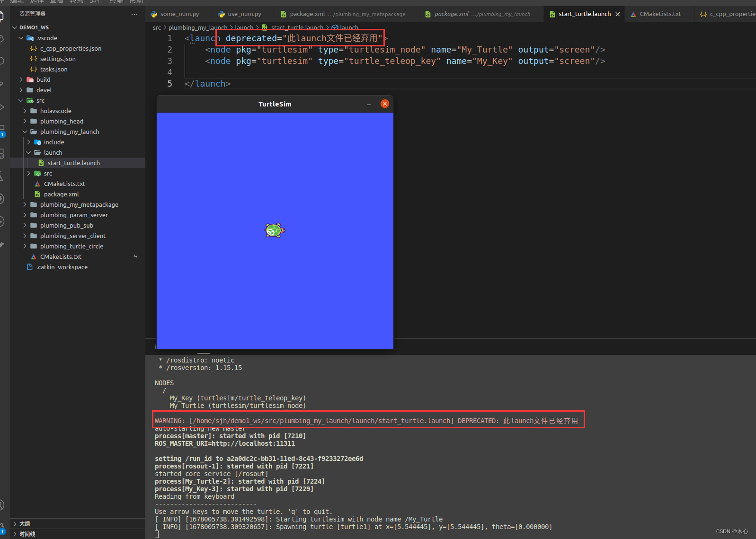Click the 'Spawning turtle [turtle1]' info line
Viewport: 756px width, 539px height.
pyautogui.click(x=354, y=527)
